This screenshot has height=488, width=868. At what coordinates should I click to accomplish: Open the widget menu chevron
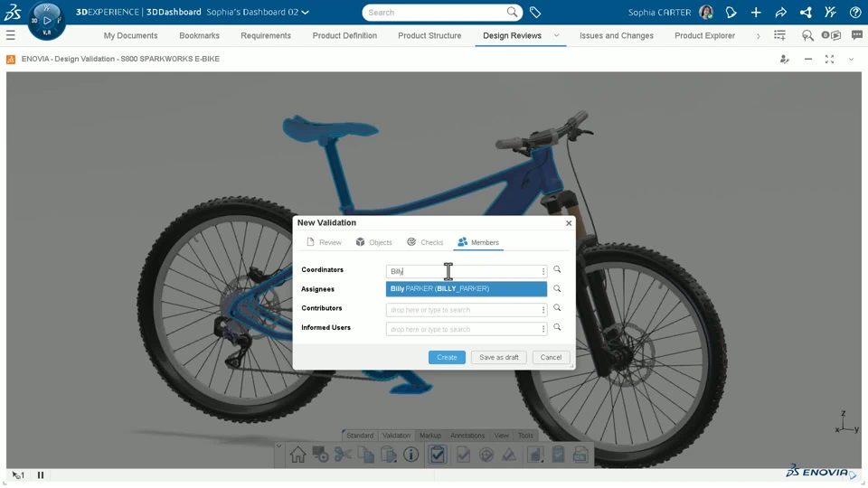coord(851,60)
